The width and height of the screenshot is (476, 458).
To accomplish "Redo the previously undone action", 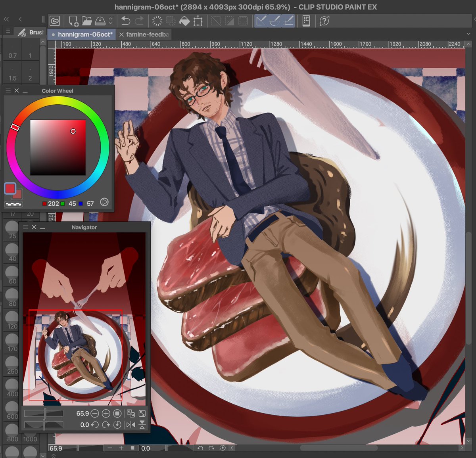I will [139, 21].
